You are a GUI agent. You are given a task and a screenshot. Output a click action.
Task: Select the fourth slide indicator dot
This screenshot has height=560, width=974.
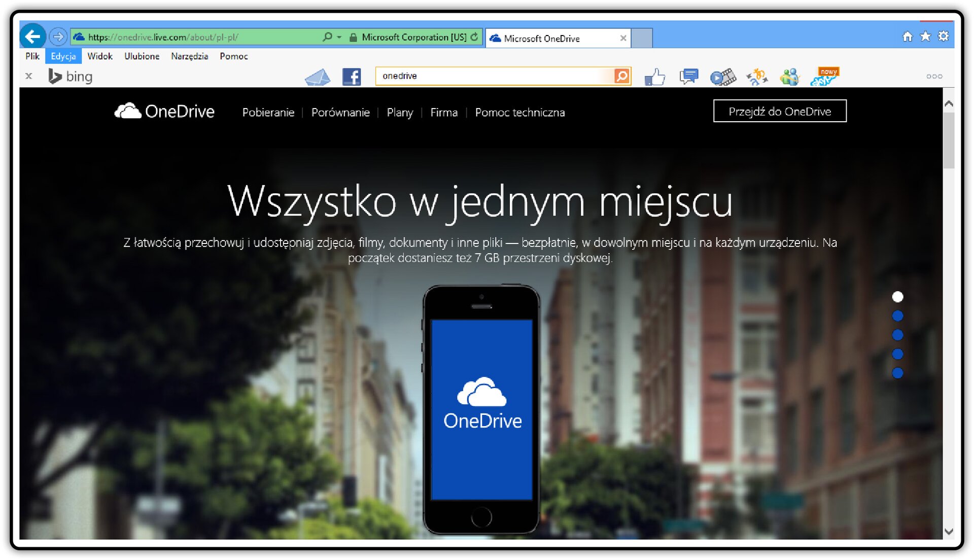point(897,354)
